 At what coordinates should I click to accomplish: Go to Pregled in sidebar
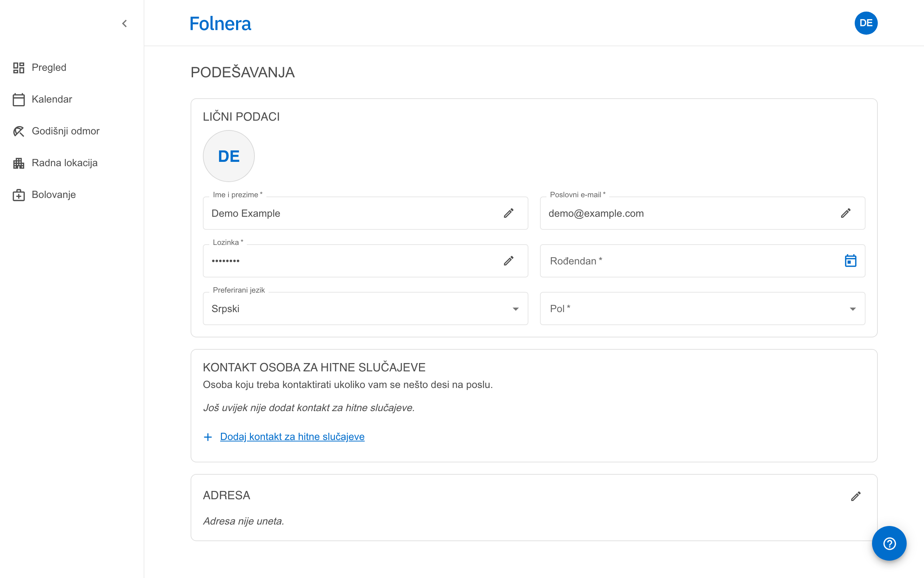[x=49, y=68]
